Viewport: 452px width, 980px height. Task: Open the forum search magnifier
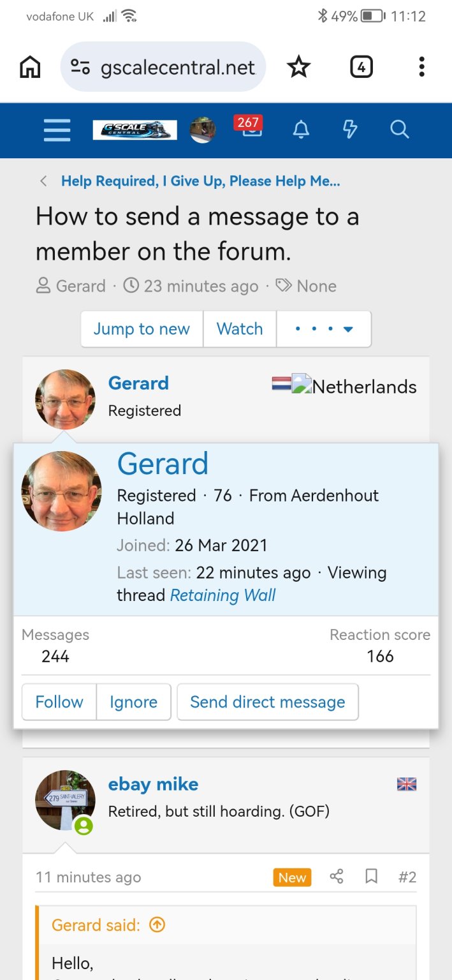tap(399, 130)
